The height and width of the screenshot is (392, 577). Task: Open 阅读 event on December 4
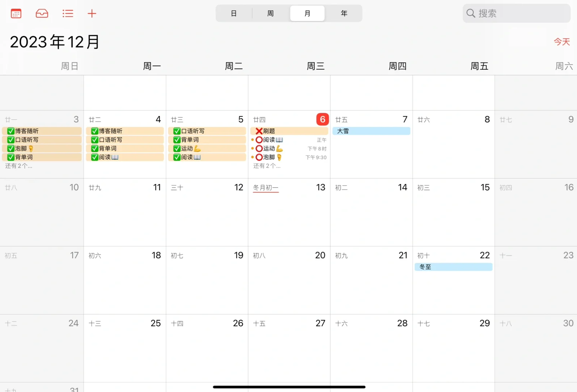click(x=125, y=157)
